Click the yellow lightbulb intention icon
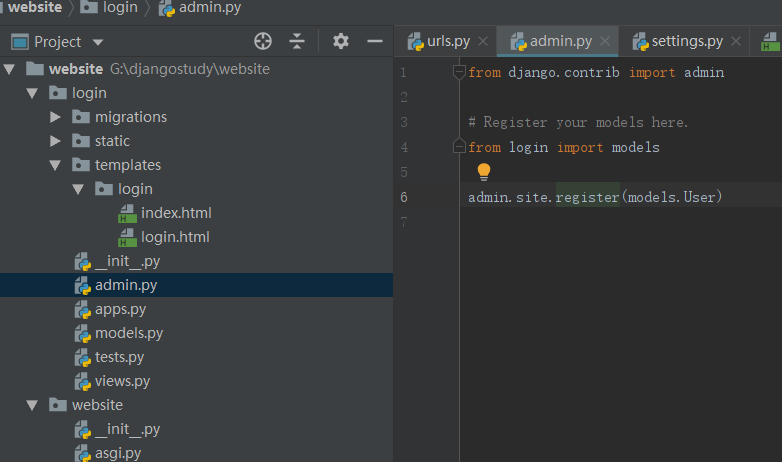 click(x=484, y=172)
